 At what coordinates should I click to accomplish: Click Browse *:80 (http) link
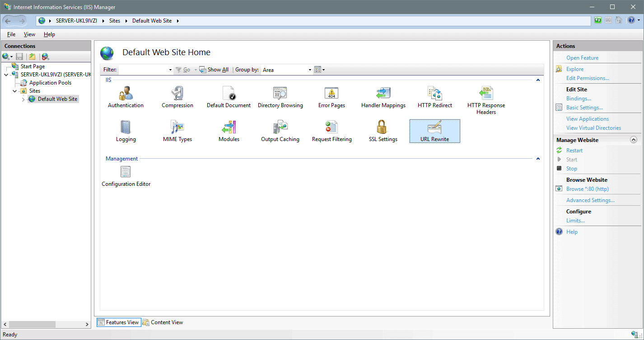588,189
